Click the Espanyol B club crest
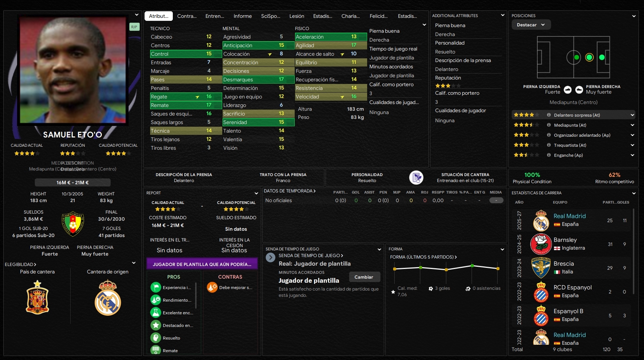 (541, 315)
